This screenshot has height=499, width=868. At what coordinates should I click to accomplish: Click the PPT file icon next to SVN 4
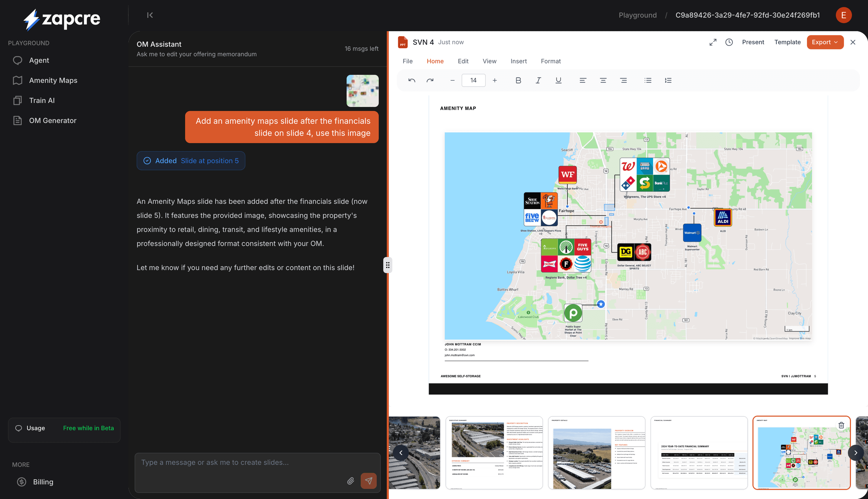[403, 42]
